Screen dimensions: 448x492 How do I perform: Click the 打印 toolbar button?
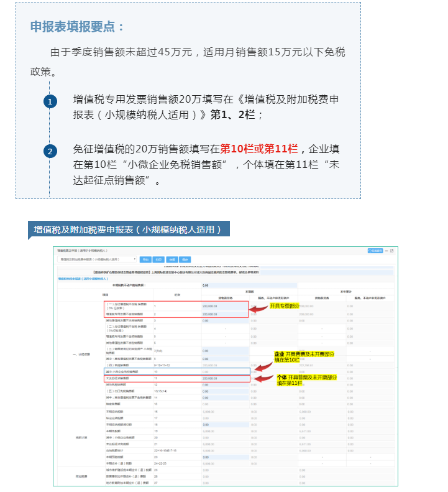(158, 259)
